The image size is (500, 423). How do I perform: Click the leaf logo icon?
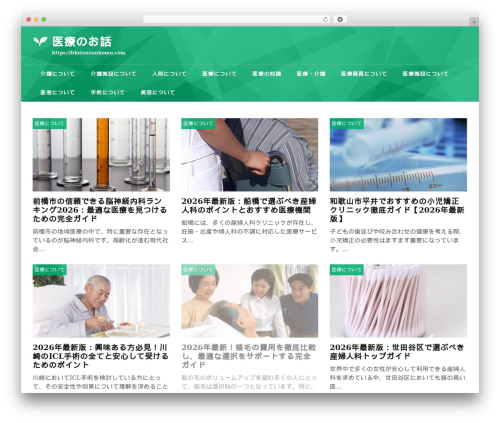click(x=40, y=41)
